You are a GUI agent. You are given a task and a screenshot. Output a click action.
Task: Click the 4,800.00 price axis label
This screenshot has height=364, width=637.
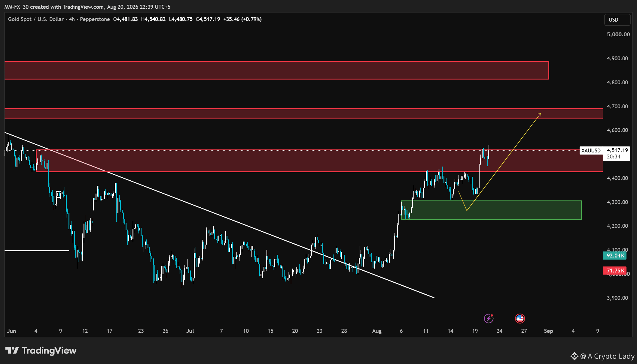[x=617, y=83]
